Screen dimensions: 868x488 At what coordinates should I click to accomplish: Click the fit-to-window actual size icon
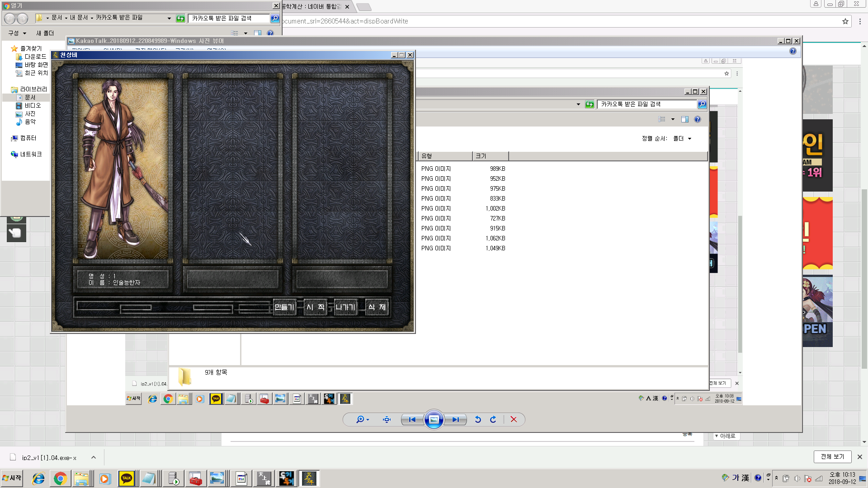pyautogui.click(x=387, y=419)
